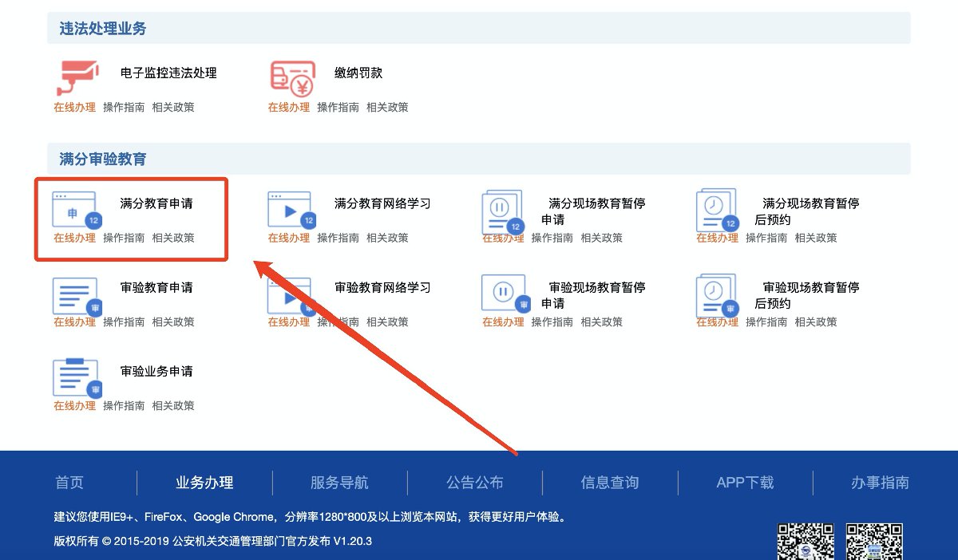Image resolution: width=958 pixels, height=560 pixels.
Task: Go to 服务导航 in footer navigation
Action: [x=339, y=483]
